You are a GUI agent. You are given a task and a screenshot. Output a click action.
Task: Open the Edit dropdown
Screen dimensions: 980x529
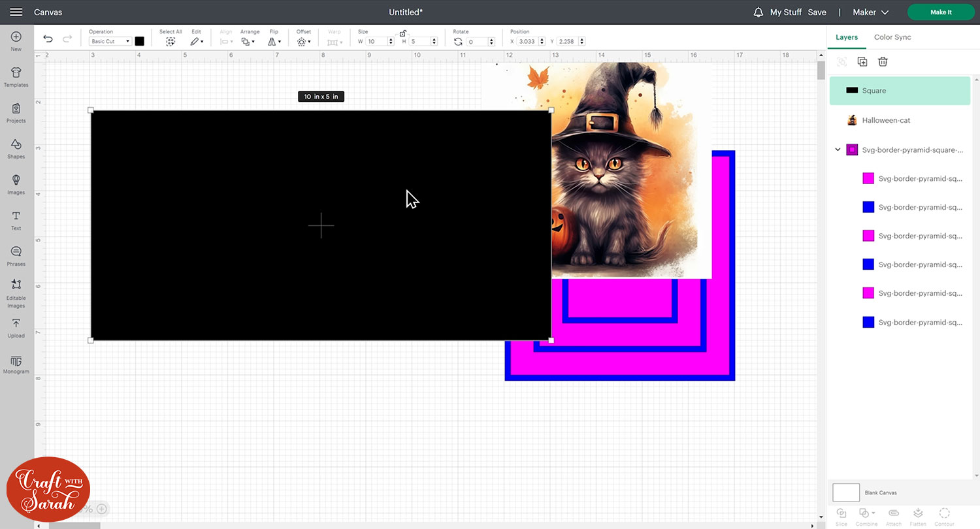197,41
